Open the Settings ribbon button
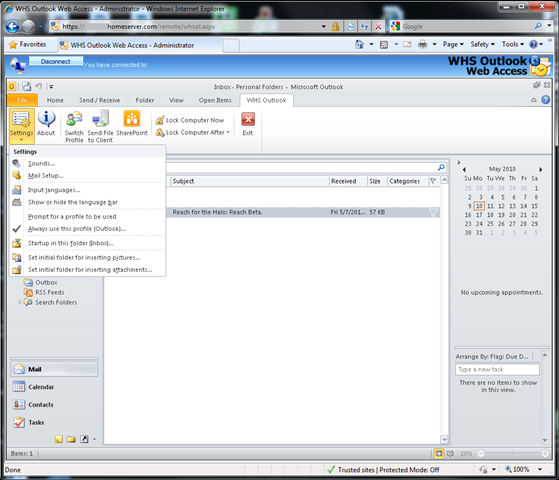The image size is (559, 480). point(21,125)
